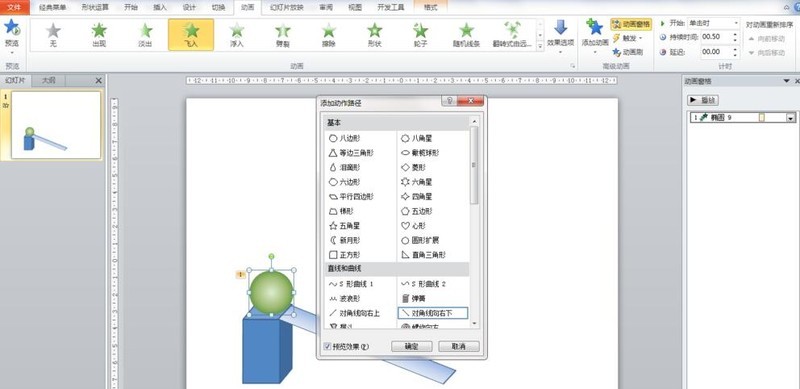800x389 pixels.
Task: Choose the 随机线条 (Random Bars) animation
Action: 466,35
